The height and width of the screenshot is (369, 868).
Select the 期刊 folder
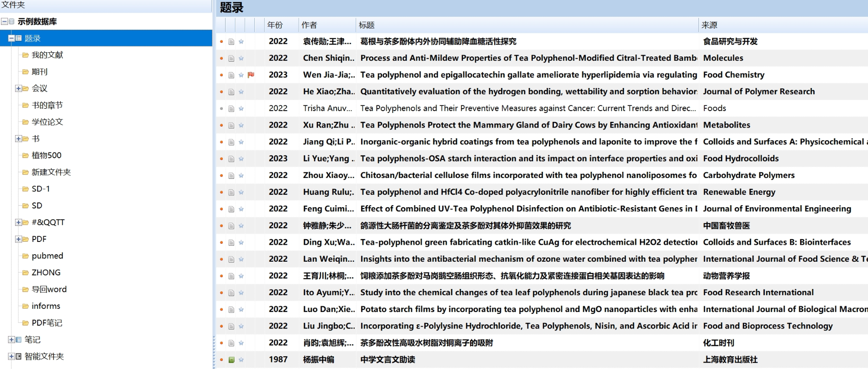pyautogui.click(x=40, y=72)
